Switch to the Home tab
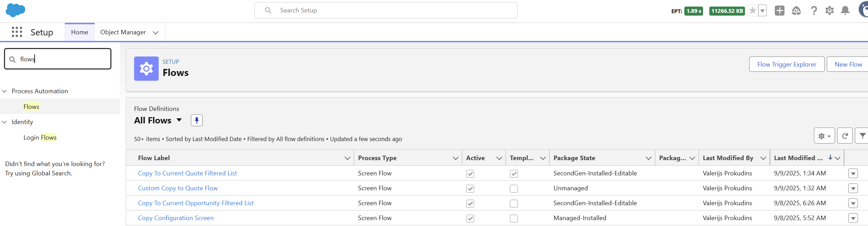This screenshot has height=226, width=868. click(80, 32)
